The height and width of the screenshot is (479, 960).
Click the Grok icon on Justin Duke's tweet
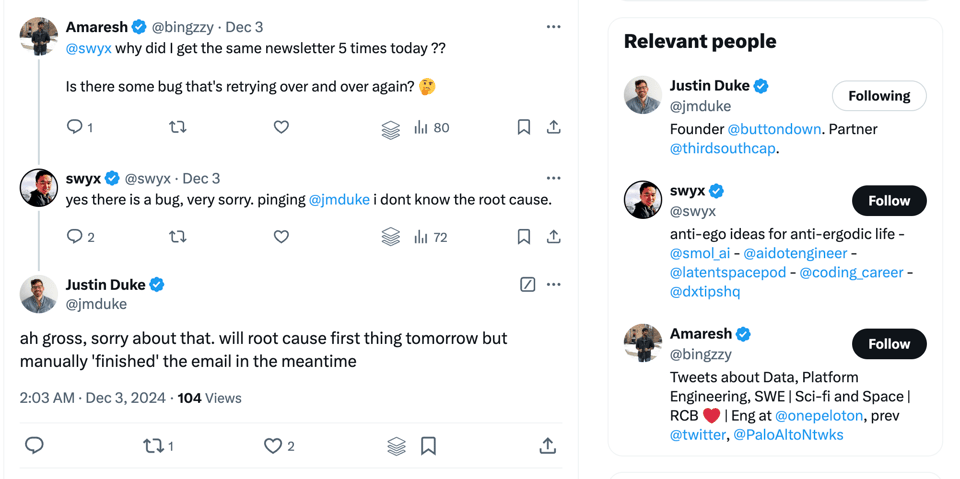(528, 285)
